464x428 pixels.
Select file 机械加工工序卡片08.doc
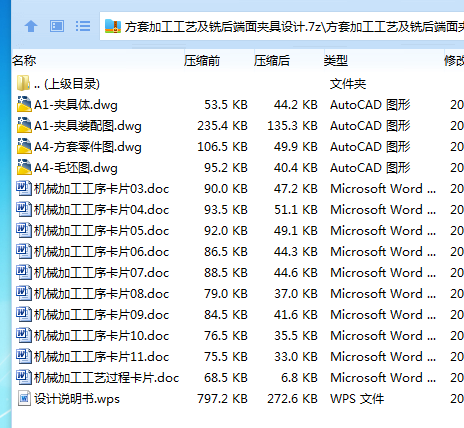(102, 294)
